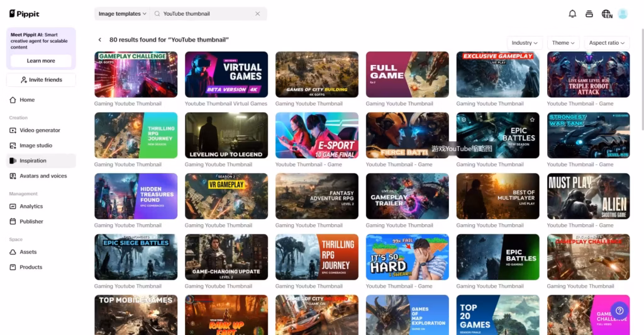644x335 pixels.
Task: Click the Invite friends button
Action: [x=41, y=80]
